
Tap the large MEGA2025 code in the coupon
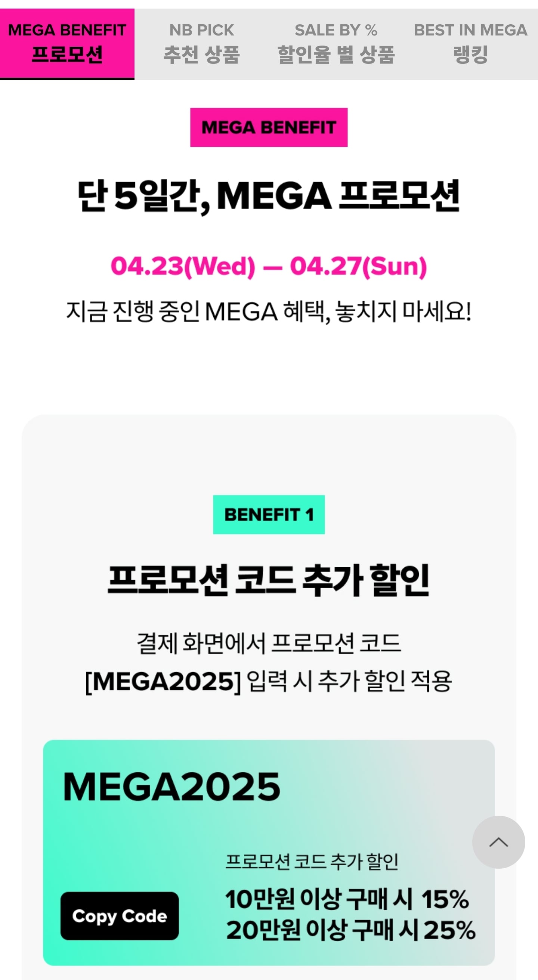171,787
